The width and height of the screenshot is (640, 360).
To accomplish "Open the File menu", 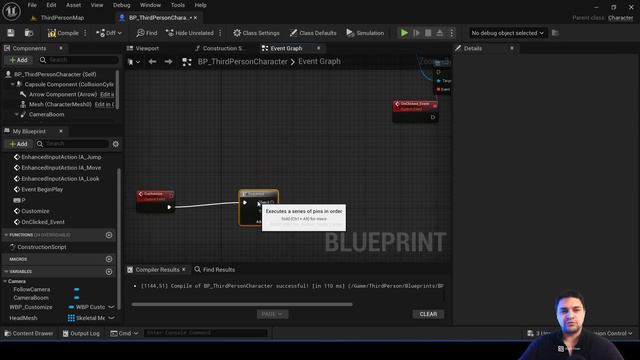I will click(x=32, y=5).
